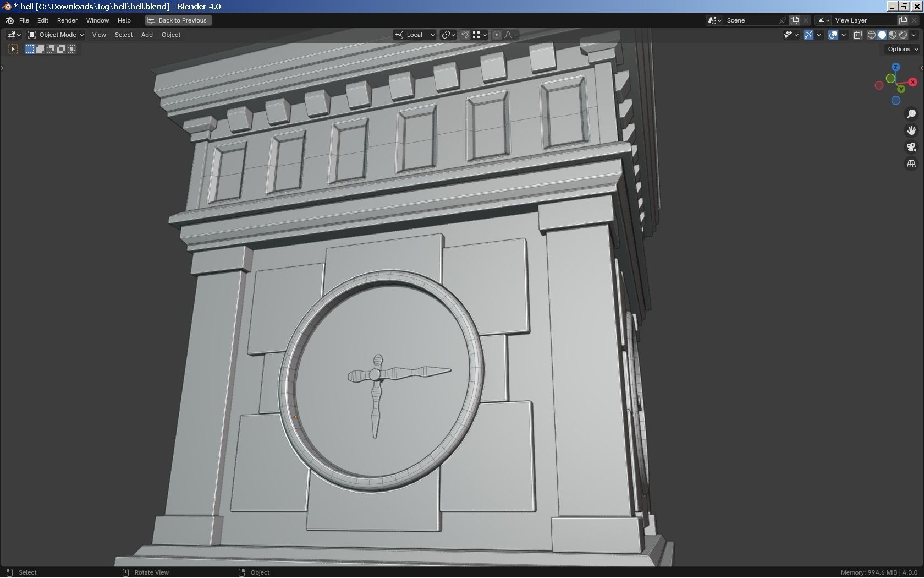Open the File menu
The height and width of the screenshot is (578, 924).
24,20
